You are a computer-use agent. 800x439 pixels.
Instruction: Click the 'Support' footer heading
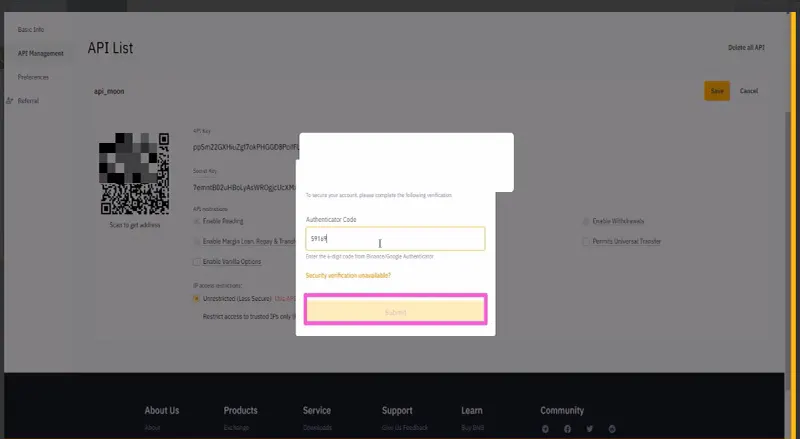pyautogui.click(x=397, y=410)
